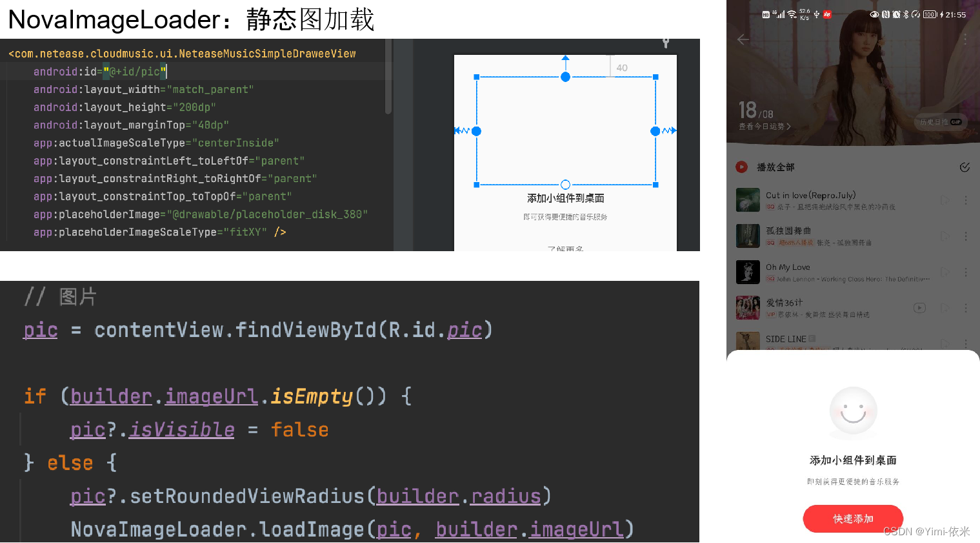
Task: Click the top-left corner resize square of the view
Action: [477, 77]
